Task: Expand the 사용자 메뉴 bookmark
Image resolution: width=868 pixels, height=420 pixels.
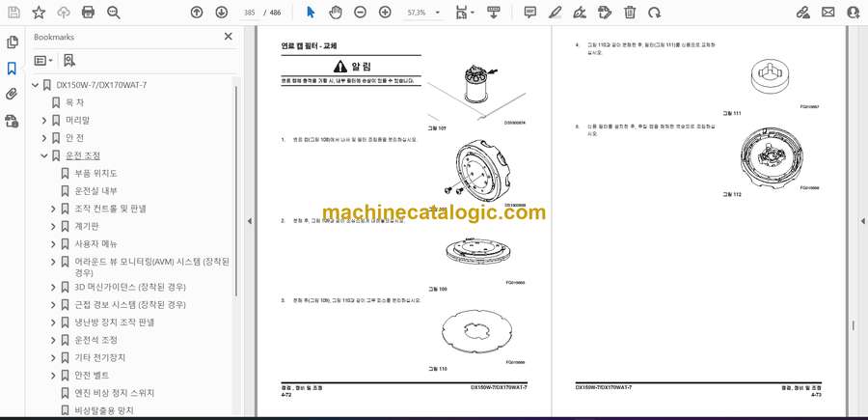Action: [x=53, y=244]
